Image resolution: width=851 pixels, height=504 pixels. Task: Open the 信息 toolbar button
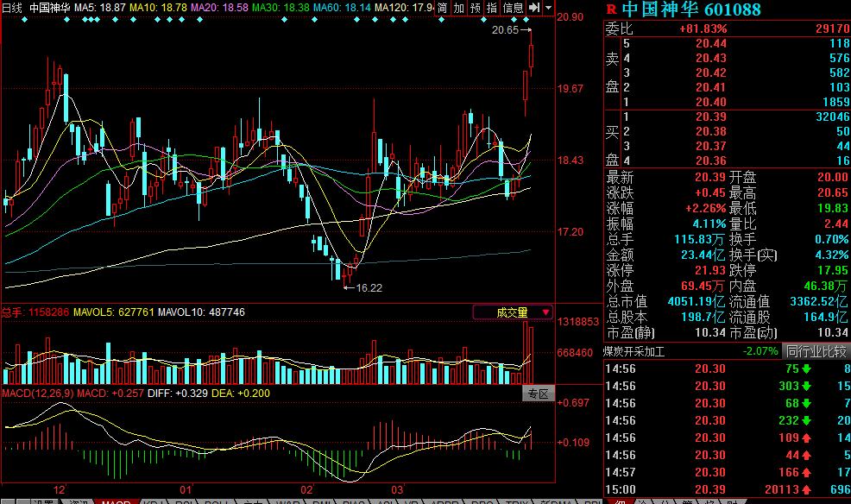(513, 8)
